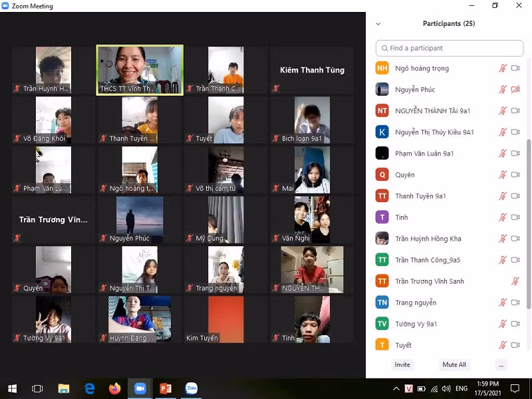Click Quyên's camera icon in the participant list
Image resolution: width=532 pixels, height=399 pixels.
(x=515, y=175)
